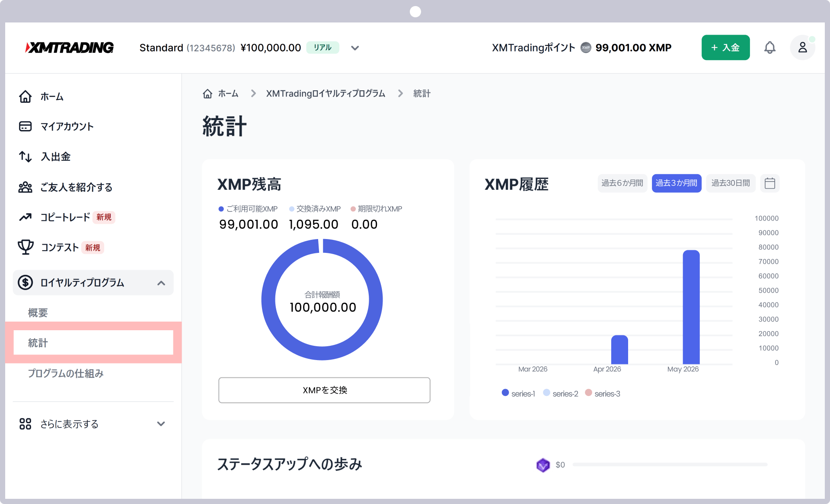The height and width of the screenshot is (504, 830).
Task: Click the コピートレード trend arrow icon
Action: tap(26, 217)
